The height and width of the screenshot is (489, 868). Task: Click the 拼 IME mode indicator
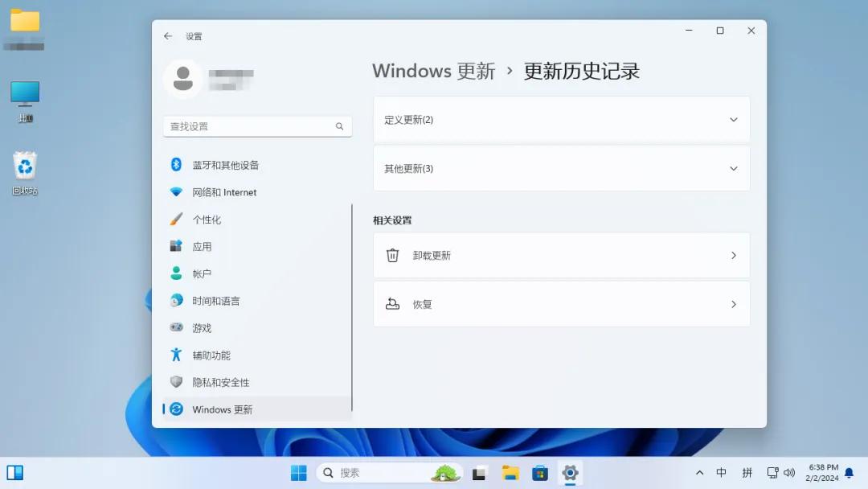pyautogui.click(x=747, y=472)
